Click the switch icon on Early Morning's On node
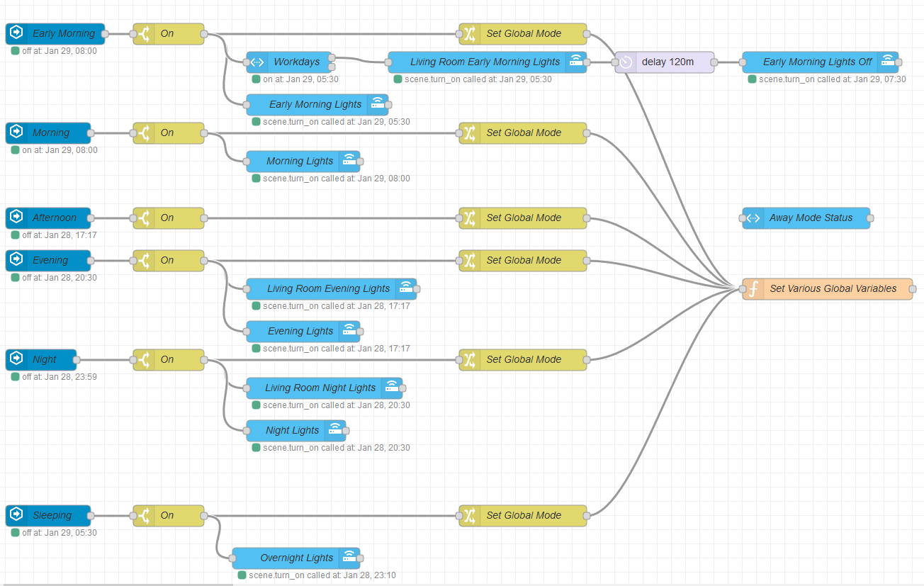The width and height of the screenshot is (924, 586). [x=144, y=33]
